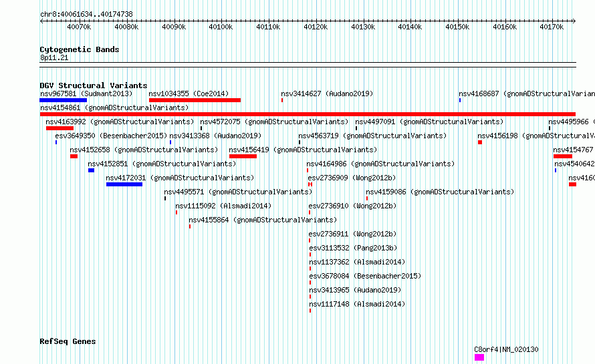This screenshot has height=364, width=595.
Task: Click the red bar under nsv4152658
Action: [x=74, y=156]
